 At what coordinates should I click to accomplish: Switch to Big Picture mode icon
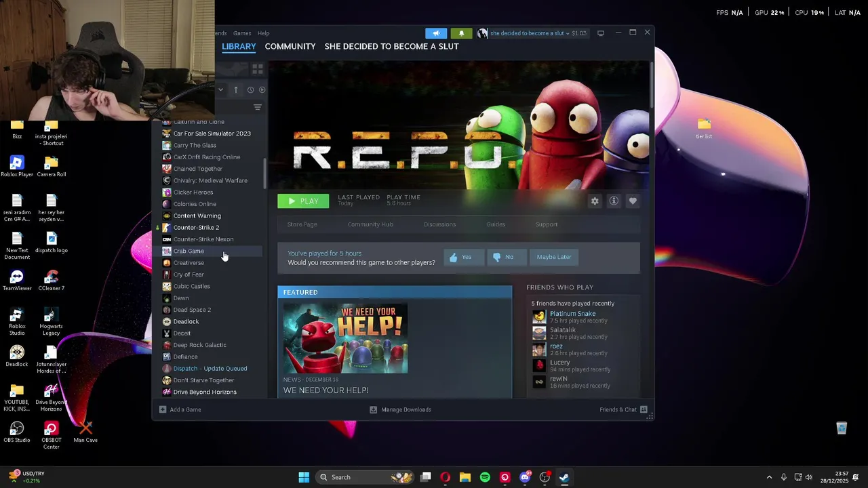[x=601, y=33]
